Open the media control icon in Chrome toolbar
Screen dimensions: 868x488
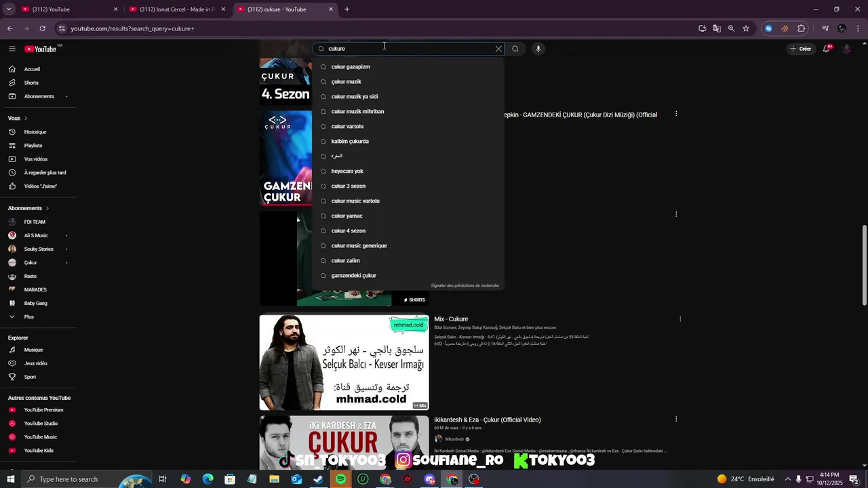(x=825, y=28)
